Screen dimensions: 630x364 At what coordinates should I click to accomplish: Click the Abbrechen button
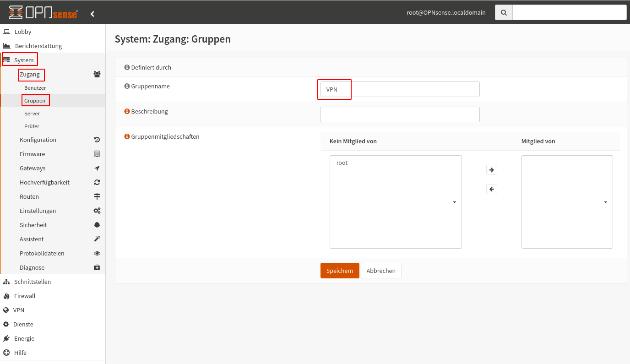(x=380, y=271)
